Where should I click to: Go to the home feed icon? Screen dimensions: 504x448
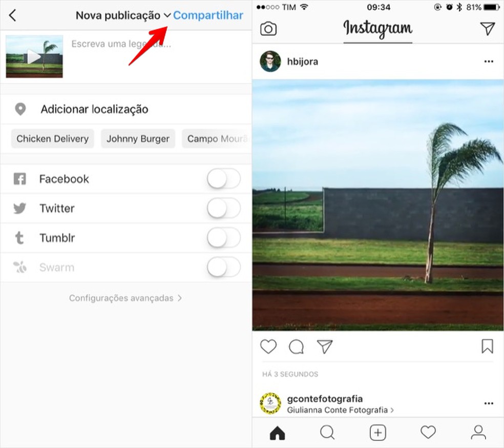coord(278,433)
